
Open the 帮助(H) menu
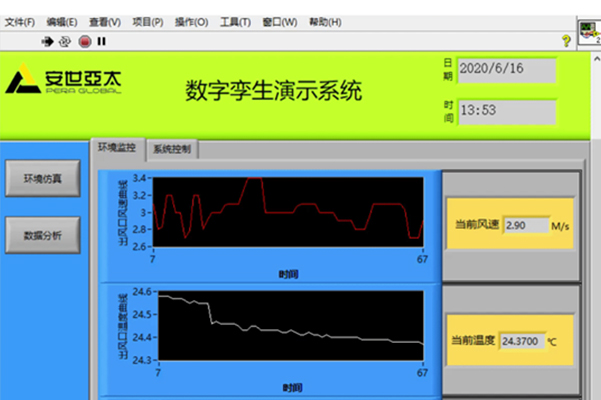pyautogui.click(x=323, y=22)
